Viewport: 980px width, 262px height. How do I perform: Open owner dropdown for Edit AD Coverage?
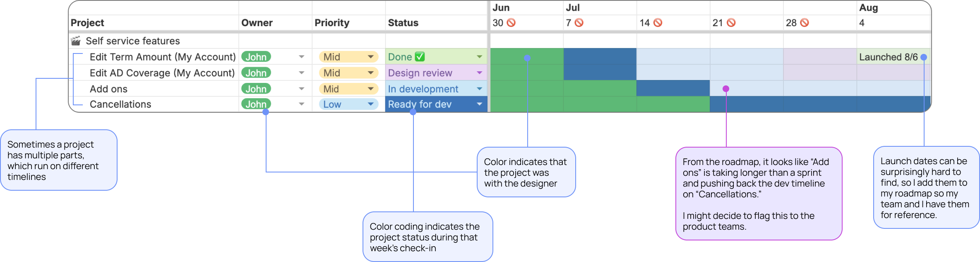pyautogui.click(x=302, y=73)
